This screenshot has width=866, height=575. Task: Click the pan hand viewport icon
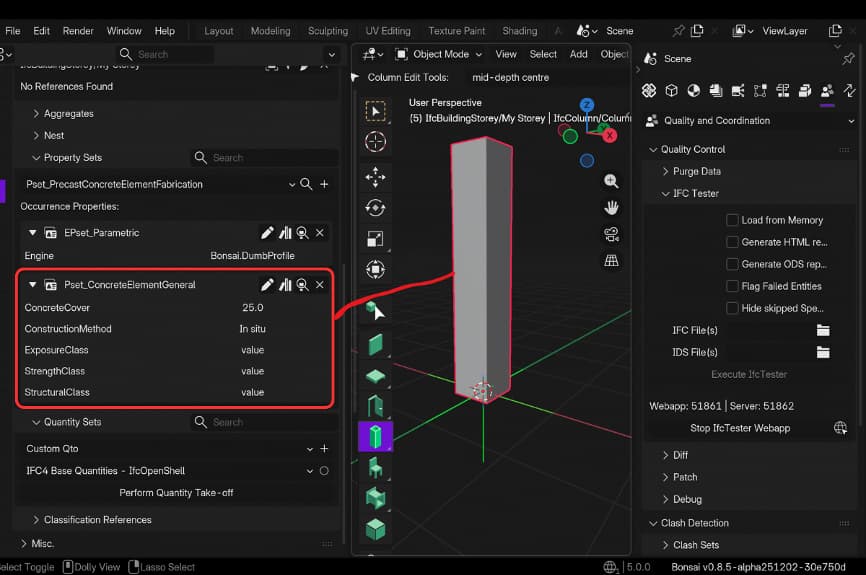click(611, 208)
